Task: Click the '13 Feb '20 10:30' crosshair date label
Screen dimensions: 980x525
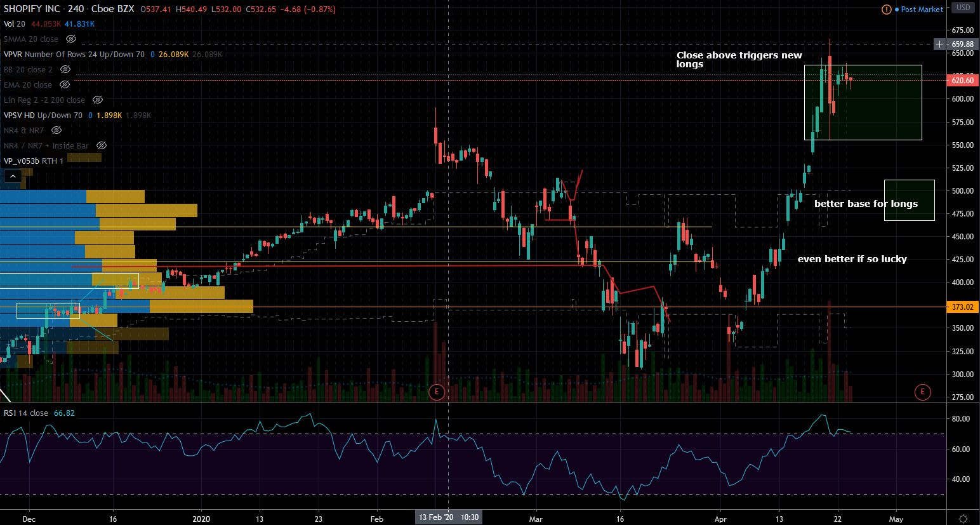Action: (x=449, y=517)
